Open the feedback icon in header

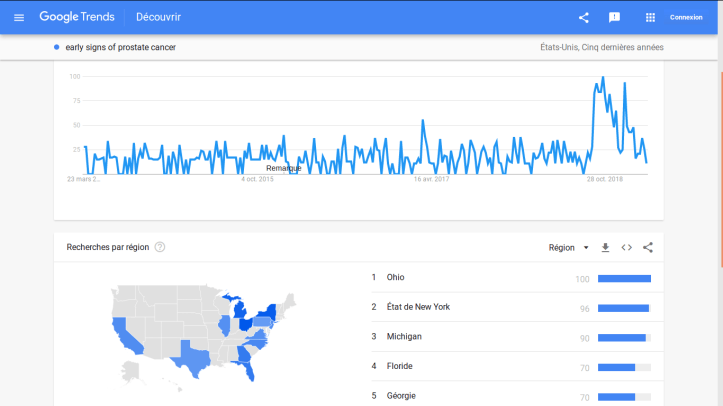point(615,17)
